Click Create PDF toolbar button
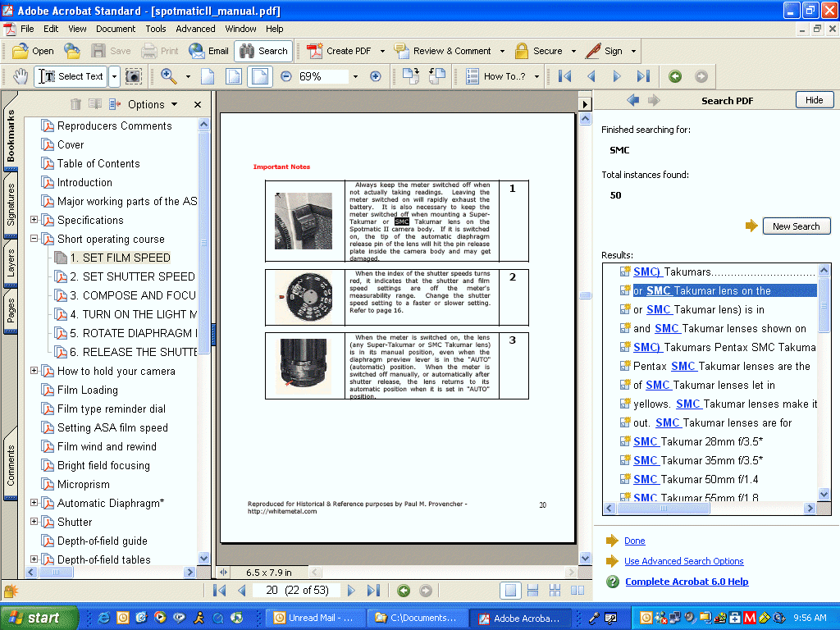This screenshot has width=840, height=630. click(339, 51)
